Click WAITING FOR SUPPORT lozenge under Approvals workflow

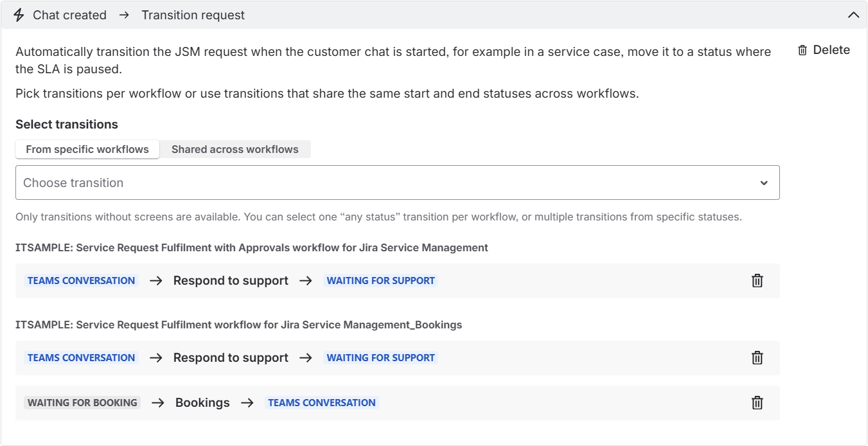[x=380, y=280]
